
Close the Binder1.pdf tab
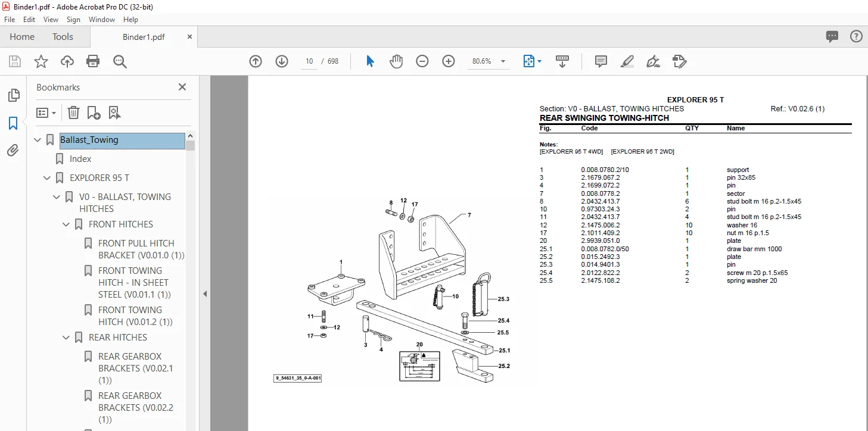(x=189, y=37)
